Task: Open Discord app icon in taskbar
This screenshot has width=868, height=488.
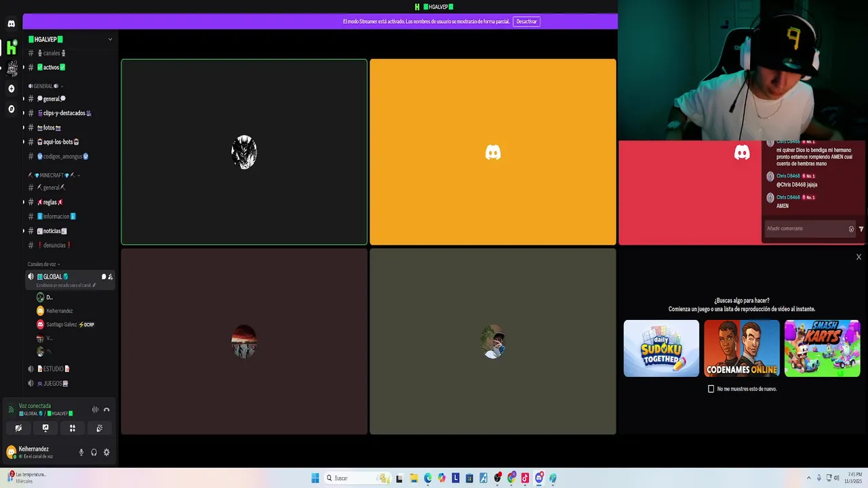Action: pos(539,478)
